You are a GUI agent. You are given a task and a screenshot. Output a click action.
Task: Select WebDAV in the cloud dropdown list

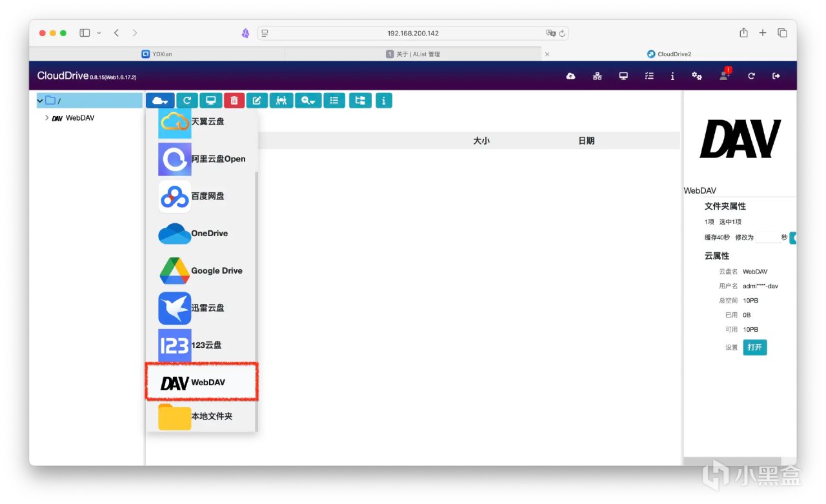pyautogui.click(x=201, y=383)
